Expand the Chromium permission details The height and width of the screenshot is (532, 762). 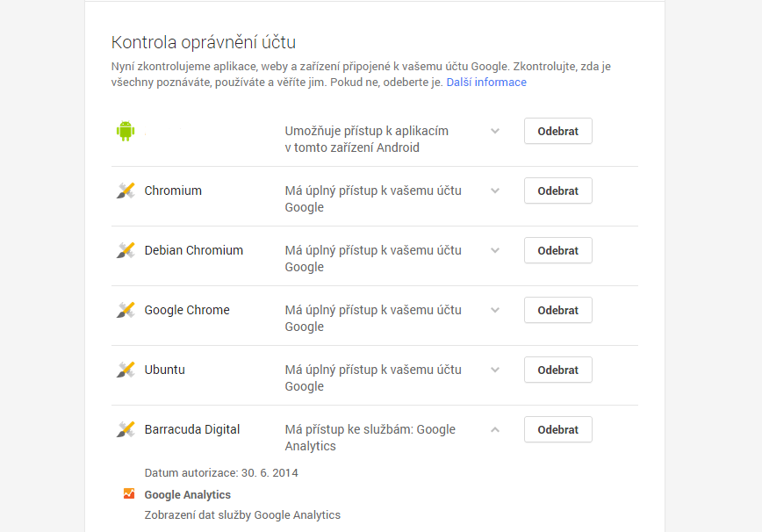click(495, 191)
